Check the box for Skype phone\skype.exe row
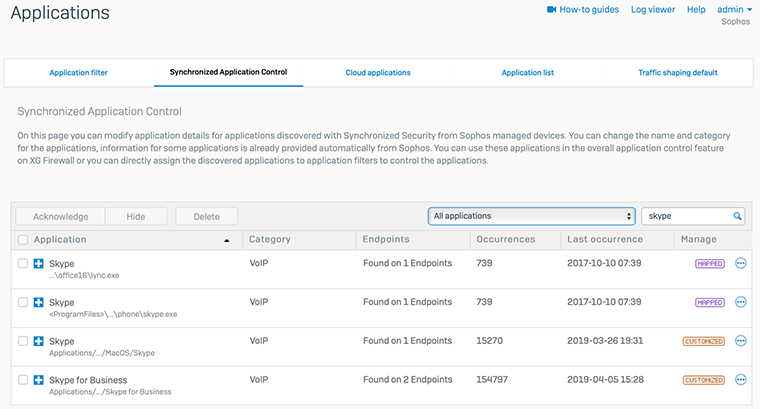This screenshot has width=760, height=409. coord(23,302)
